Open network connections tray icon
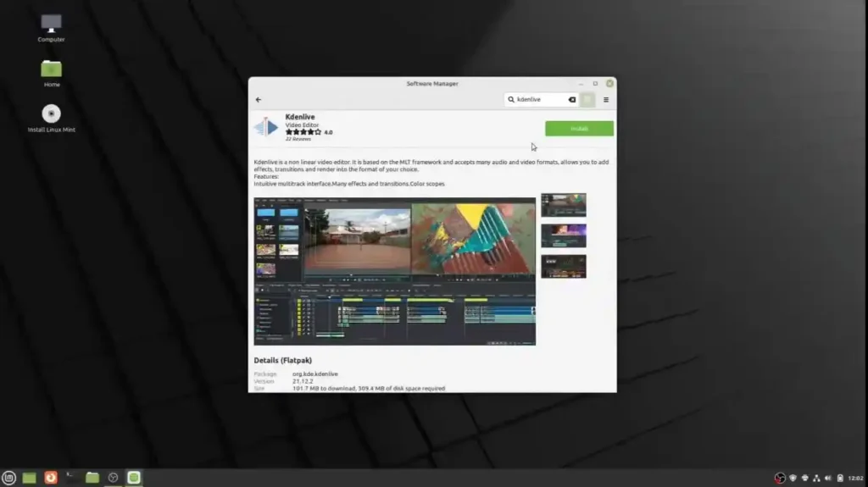 [x=816, y=479]
